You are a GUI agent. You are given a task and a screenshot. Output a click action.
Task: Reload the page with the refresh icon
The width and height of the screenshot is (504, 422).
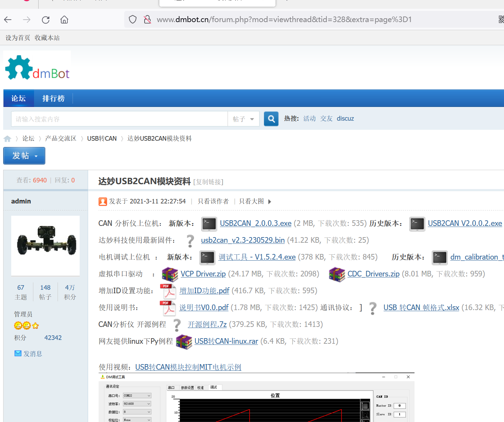tap(45, 20)
